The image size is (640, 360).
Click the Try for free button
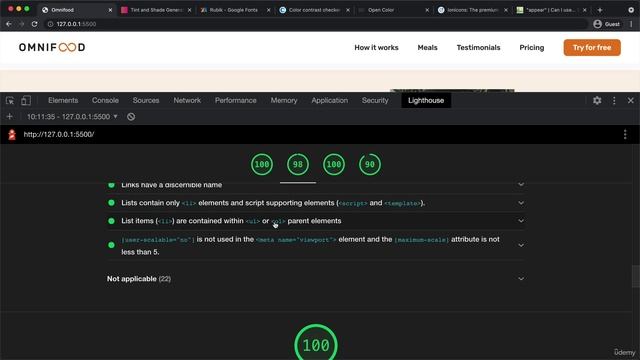[592, 47]
